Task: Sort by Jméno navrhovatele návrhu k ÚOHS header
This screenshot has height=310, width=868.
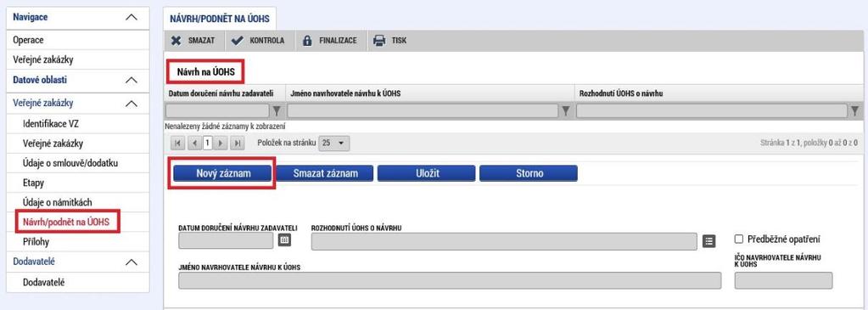Action: (x=345, y=93)
